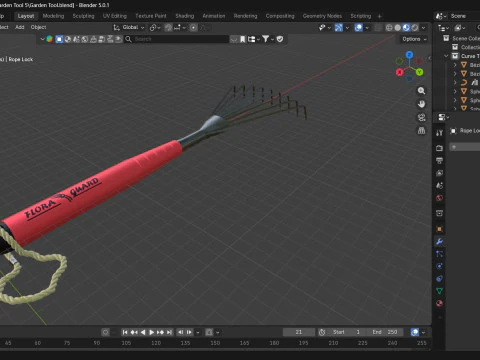Viewport: 480px width, 360px height.
Task: Select the asset shelf color wheel icon
Action: click(x=49, y=39)
